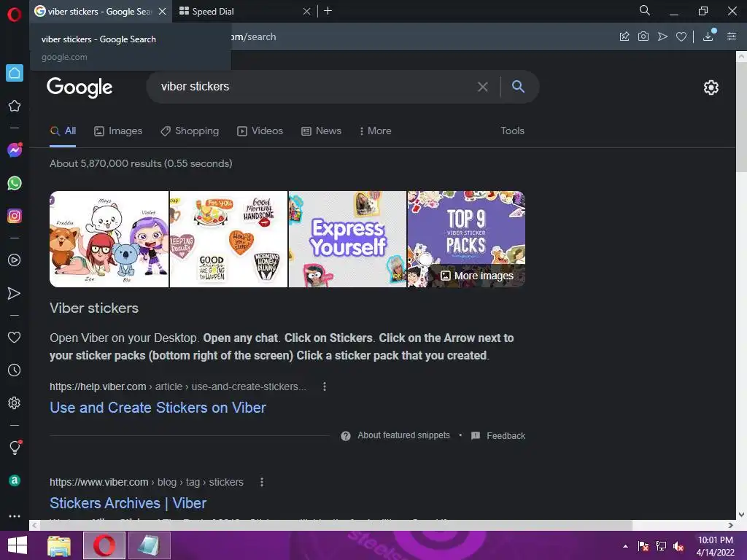The image size is (747, 560).
Task: Open sidebar setup three-dots menu
Action: coord(15,516)
